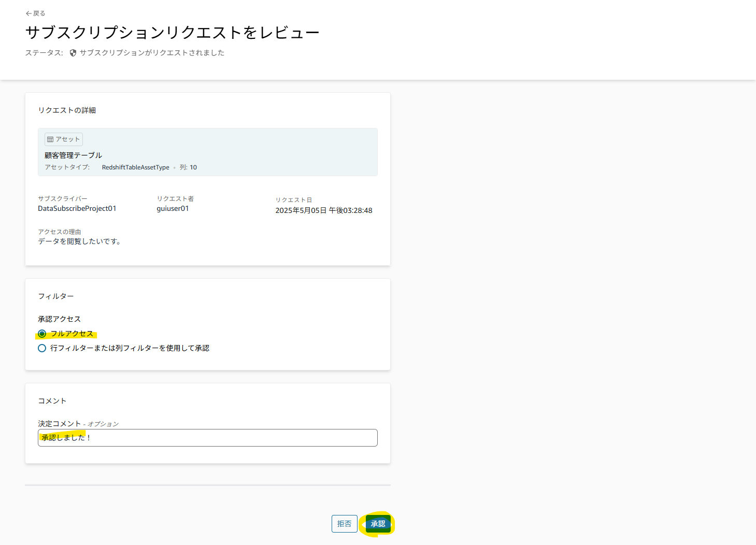Click the アクセスの理由 label

click(x=60, y=232)
